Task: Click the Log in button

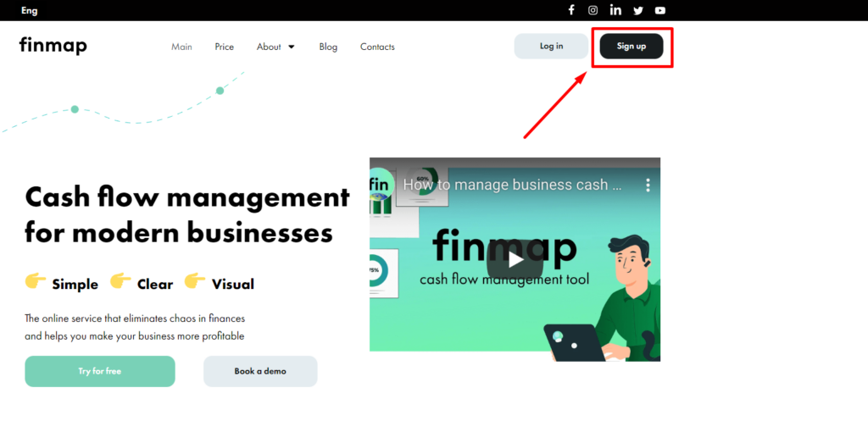Action: click(551, 46)
